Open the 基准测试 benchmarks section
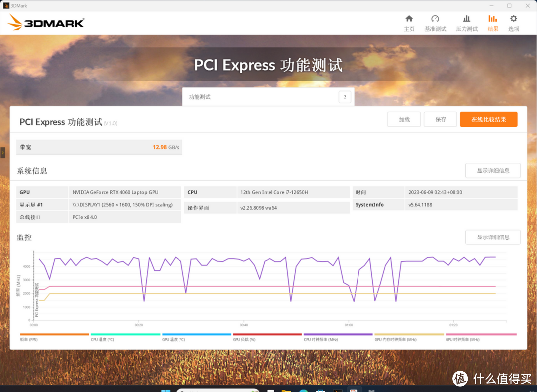The image size is (537, 392). click(435, 24)
